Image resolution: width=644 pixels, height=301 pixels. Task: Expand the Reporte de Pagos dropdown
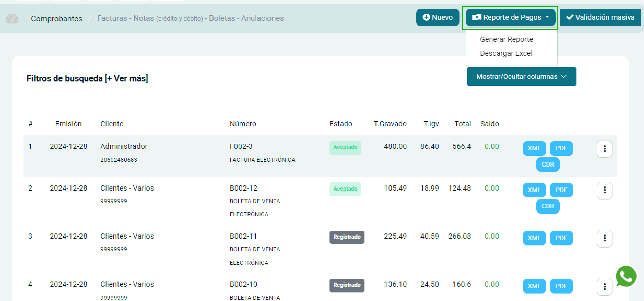coord(510,18)
